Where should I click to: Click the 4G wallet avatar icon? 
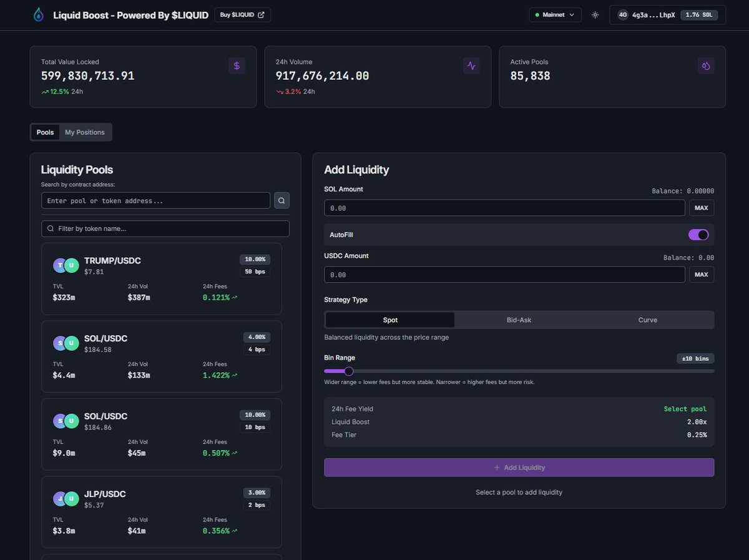click(623, 15)
